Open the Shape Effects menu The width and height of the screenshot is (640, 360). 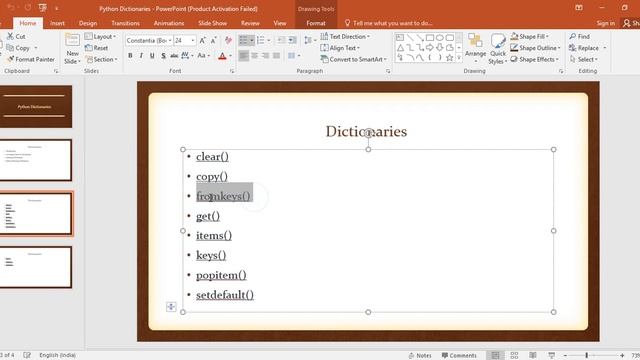click(535, 59)
